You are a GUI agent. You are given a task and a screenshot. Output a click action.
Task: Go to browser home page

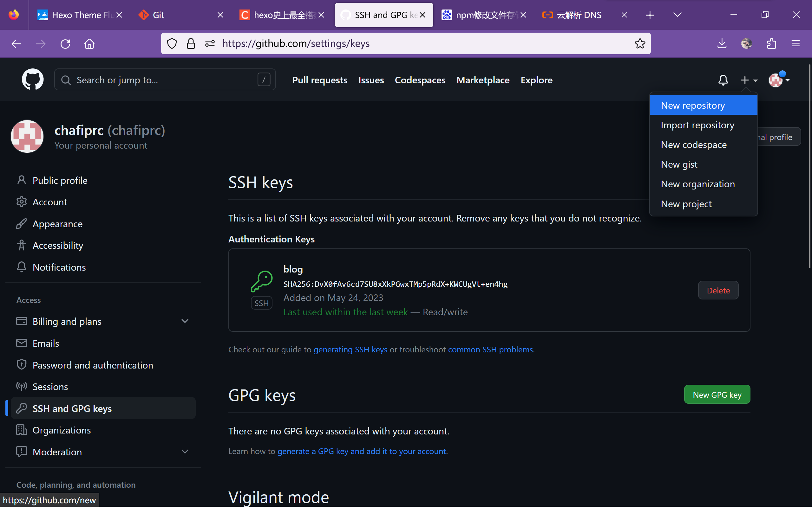(89, 44)
